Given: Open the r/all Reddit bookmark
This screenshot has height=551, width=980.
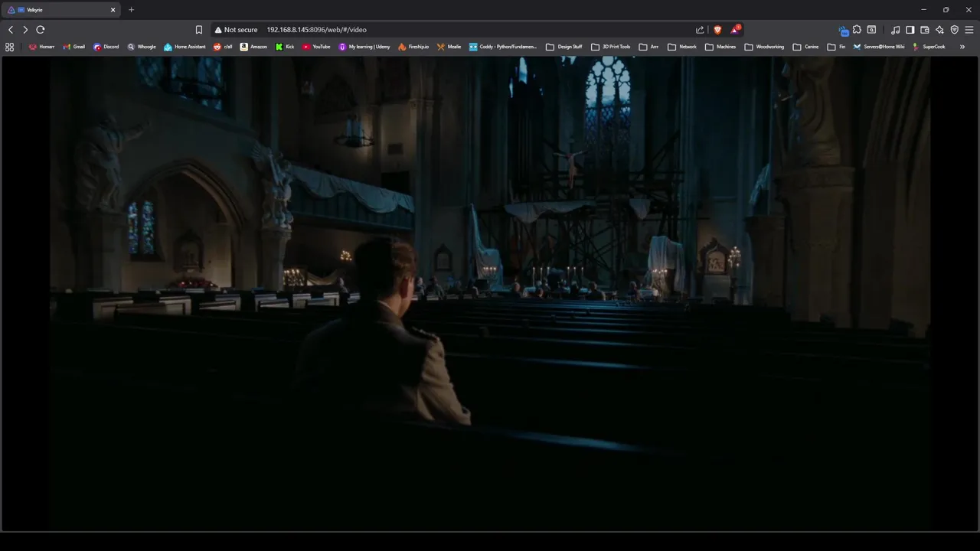Looking at the screenshot, I should (x=223, y=47).
